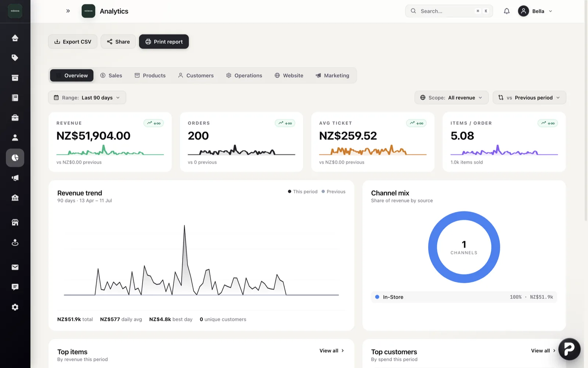Open the megaphone icon in the sidebar

(x=15, y=178)
